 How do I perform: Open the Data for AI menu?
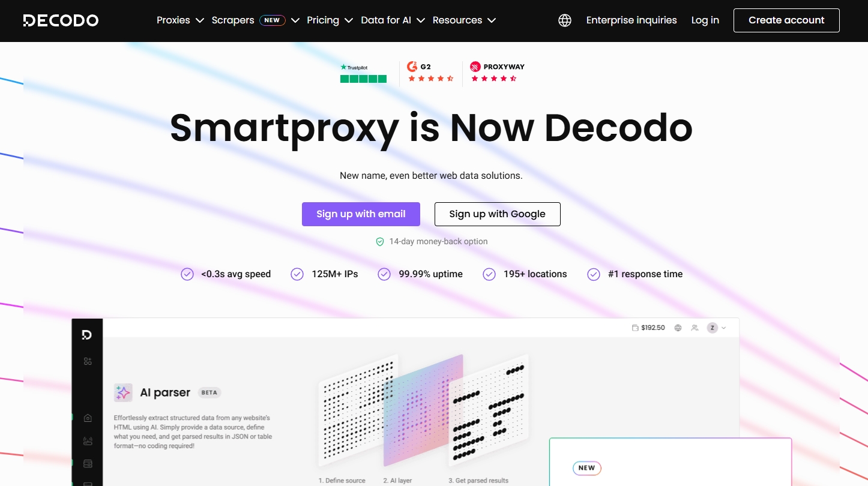click(386, 20)
